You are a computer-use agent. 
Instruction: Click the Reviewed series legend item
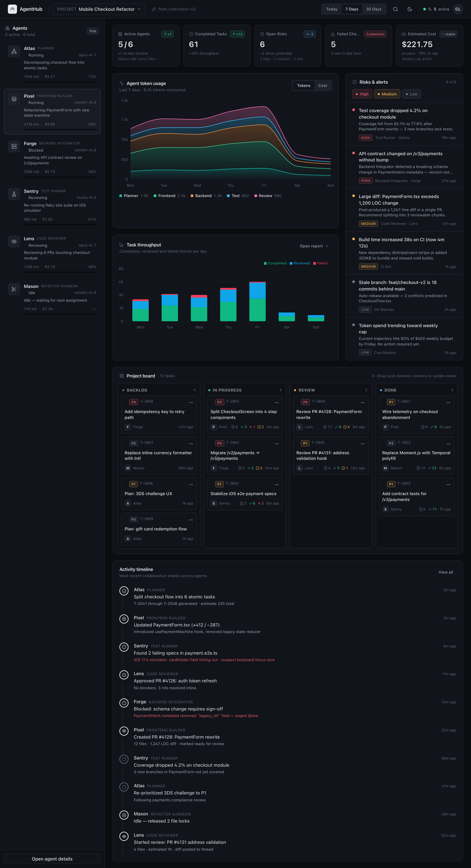point(300,263)
